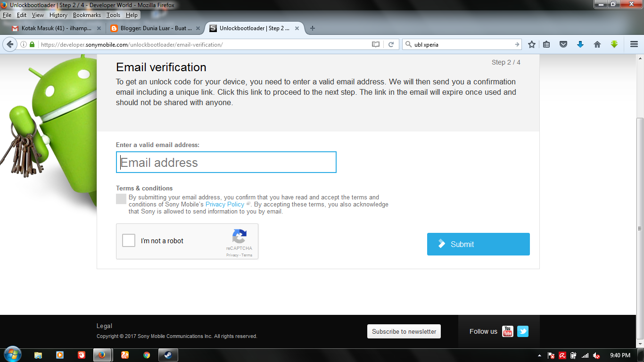Click the green download add-on arrow

coord(614,44)
